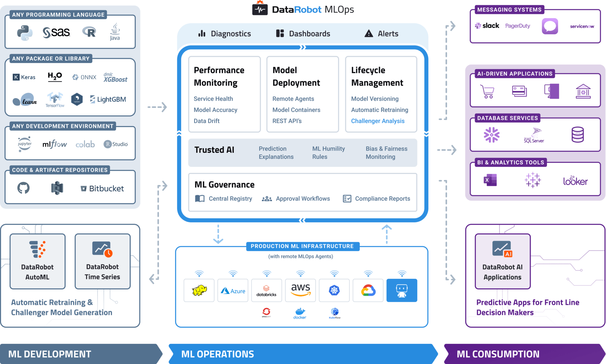606x364 pixels.
Task: Select the ML DEVELOPMENT banner
Action: (x=81, y=354)
